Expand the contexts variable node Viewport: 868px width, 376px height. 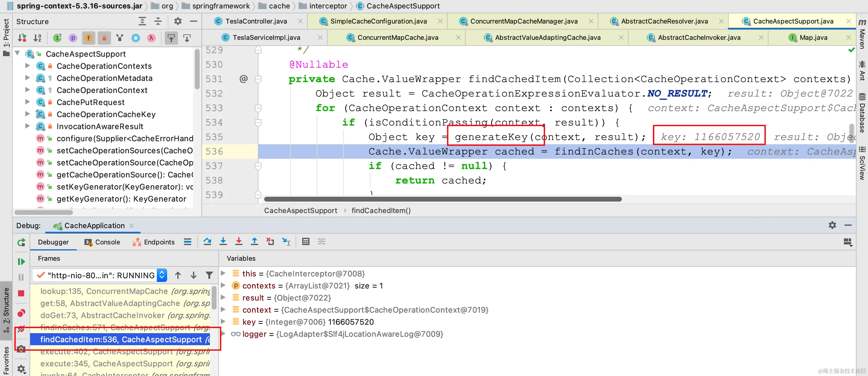(223, 286)
